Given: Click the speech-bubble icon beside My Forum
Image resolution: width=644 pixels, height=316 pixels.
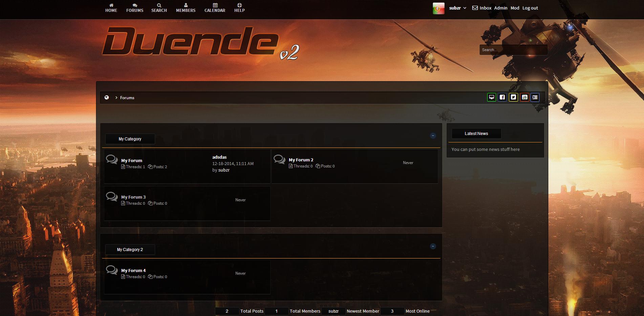Looking at the screenshot, I should 112,159.
